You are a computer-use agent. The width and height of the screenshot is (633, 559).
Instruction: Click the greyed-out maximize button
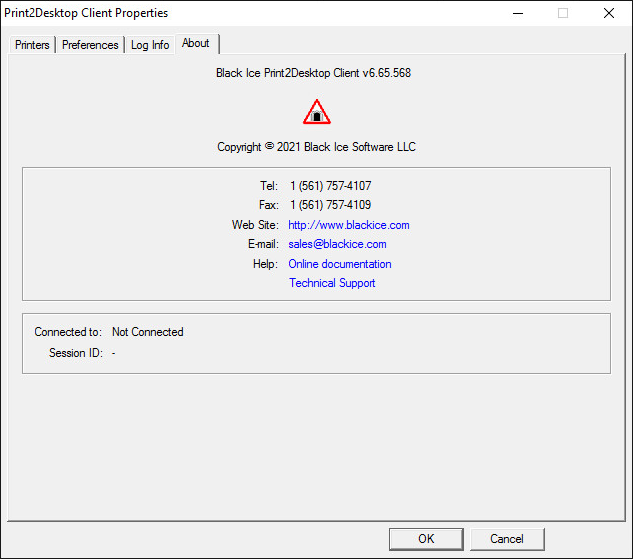click(x=563, y=13)
